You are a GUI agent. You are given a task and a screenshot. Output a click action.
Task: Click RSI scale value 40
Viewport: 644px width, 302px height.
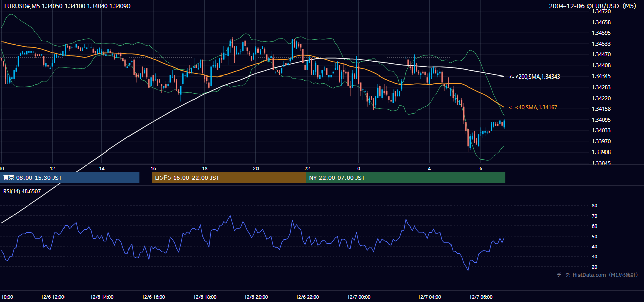[594, 247]
